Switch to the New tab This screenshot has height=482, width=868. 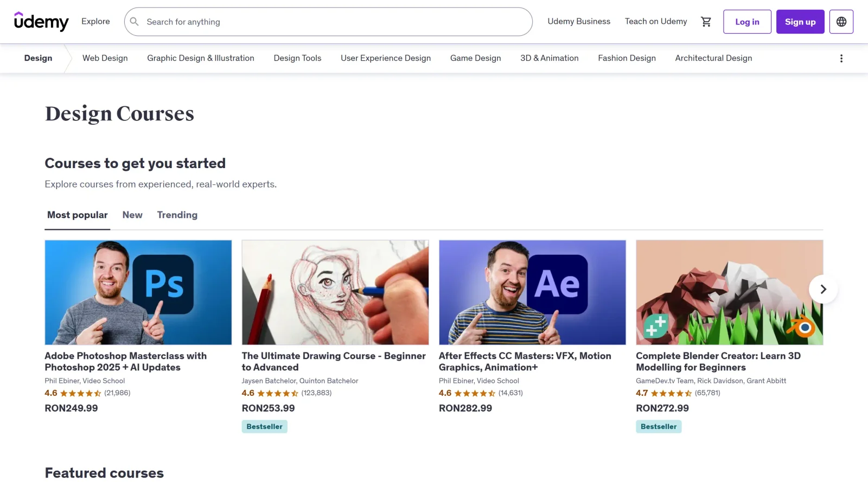(x=132, y=215)
